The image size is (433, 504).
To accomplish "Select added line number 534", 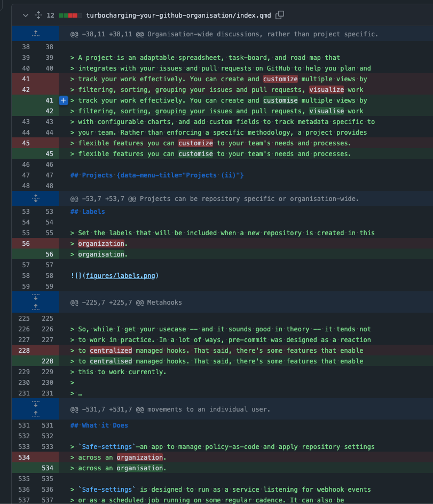I will point(49,468).
